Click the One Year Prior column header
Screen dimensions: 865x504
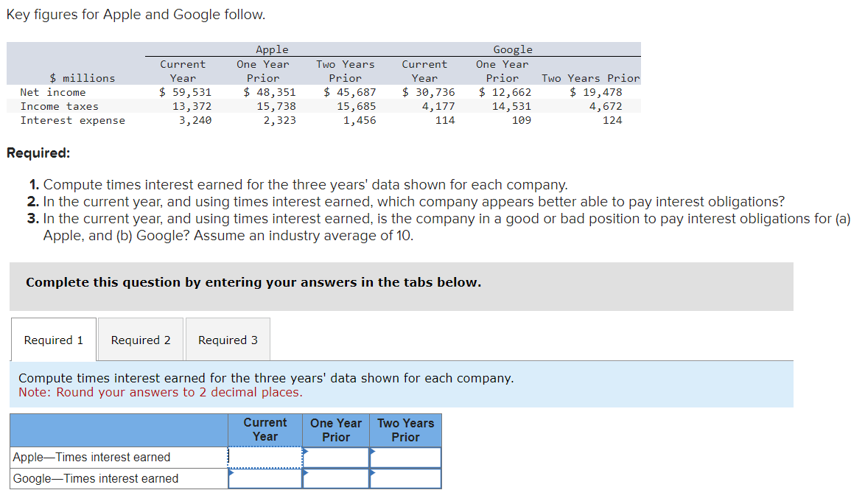pyautogui.click(x=335, y=430)
